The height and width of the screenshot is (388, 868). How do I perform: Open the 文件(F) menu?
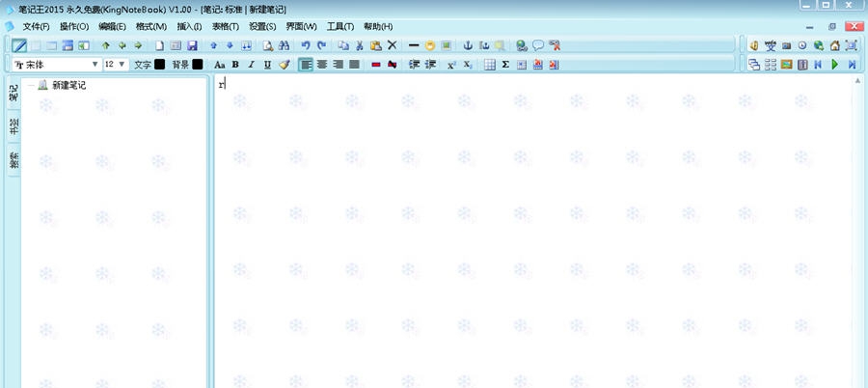pyautogui.click(x=36, y=26)
